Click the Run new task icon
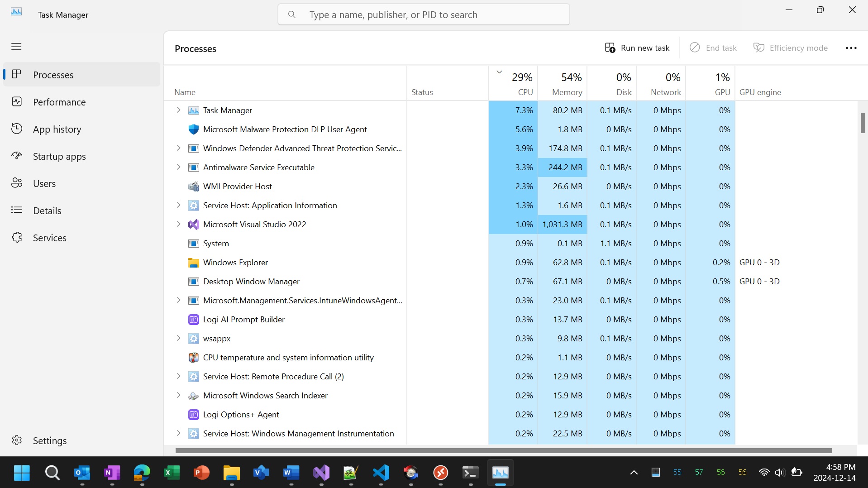Screen dimensions: 868x488 pos(610,48)
